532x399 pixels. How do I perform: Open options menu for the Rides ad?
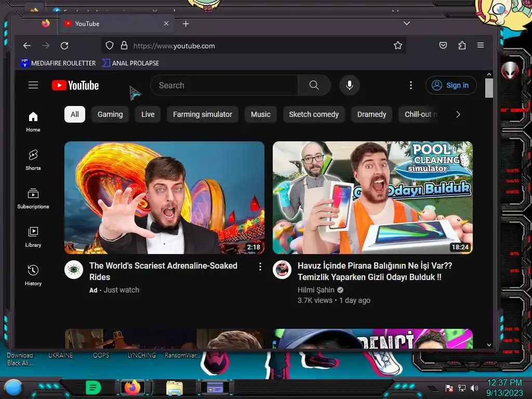tap(260, 267)
